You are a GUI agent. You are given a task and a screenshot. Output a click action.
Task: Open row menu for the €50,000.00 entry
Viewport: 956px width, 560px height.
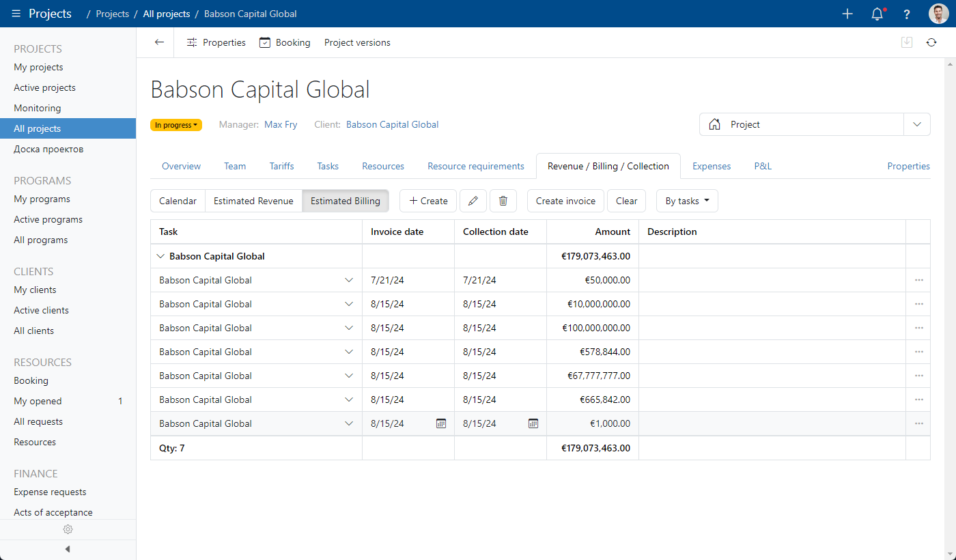(x=918, y=280)
